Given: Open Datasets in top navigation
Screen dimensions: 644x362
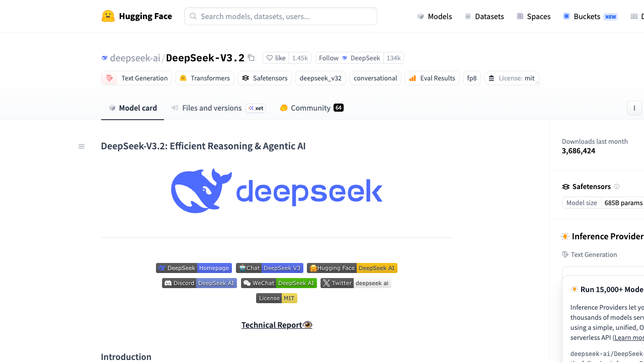Looking at the screenshot, I should 484,16.
